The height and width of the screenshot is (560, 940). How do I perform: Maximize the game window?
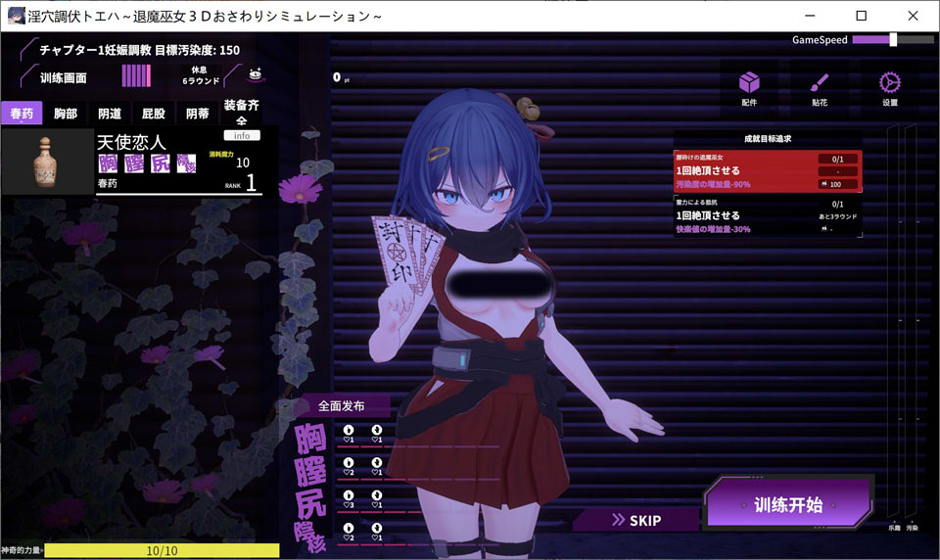click(x=861, y=16)
